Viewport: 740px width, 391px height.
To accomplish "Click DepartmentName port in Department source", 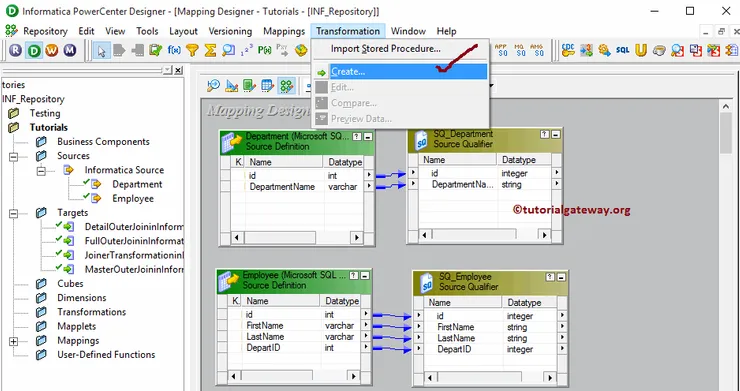I will 282,187.
